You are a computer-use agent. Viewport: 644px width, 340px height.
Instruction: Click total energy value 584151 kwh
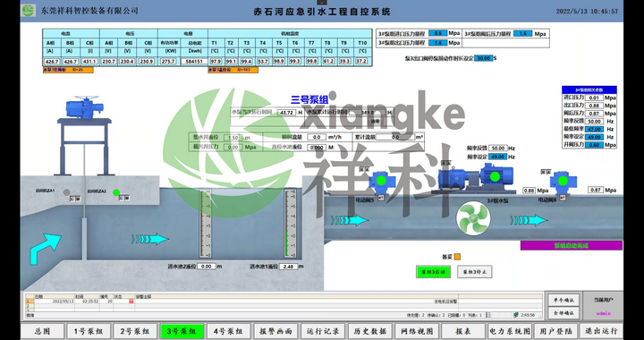click(194, 61)
